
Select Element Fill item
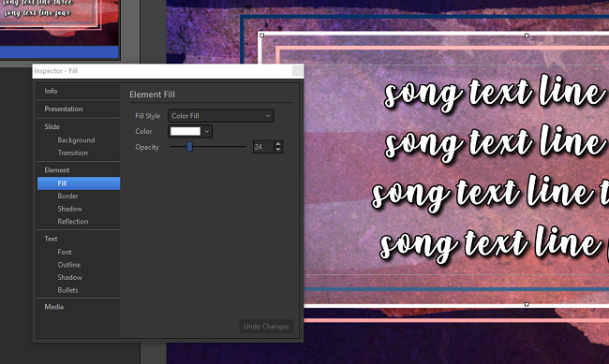pos(79,183)
